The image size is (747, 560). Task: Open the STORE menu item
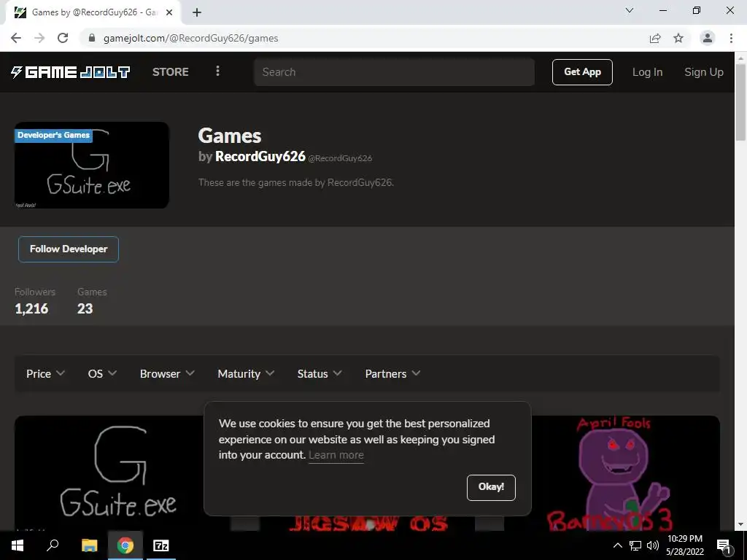coord(171,72)
